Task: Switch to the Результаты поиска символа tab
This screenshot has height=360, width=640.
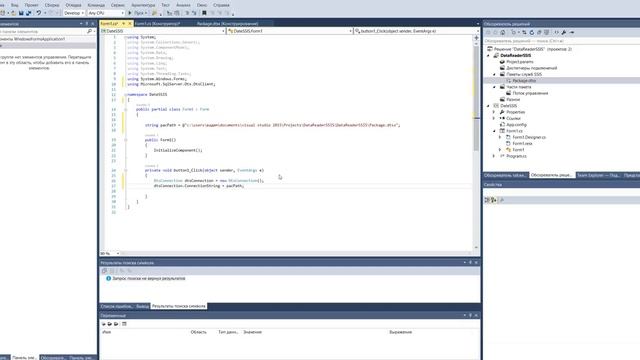Action: 179,306
